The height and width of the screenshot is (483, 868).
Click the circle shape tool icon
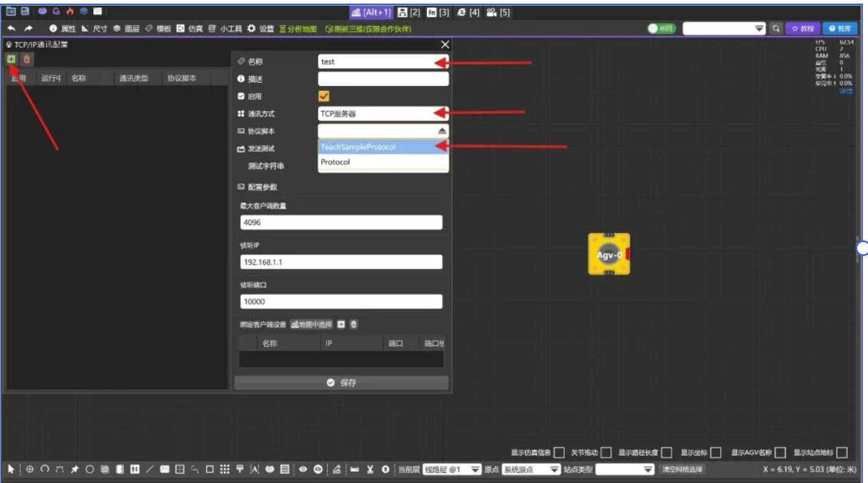point(89,469)
